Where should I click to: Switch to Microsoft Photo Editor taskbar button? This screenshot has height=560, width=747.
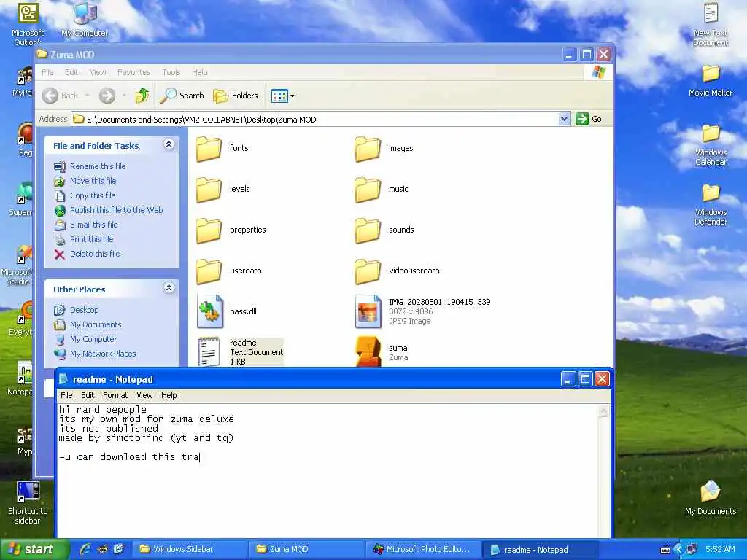pyautogui.click(x=424, y=550)
